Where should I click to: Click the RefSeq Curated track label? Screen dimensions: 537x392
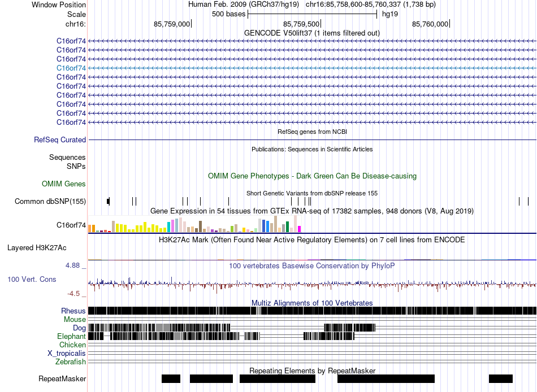pyautogui.click(x=60, y=140)
